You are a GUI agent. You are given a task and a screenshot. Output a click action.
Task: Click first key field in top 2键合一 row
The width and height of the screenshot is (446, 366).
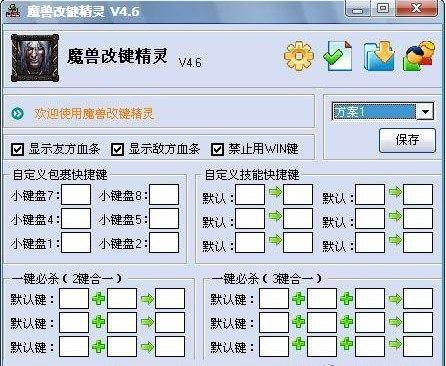(x=74, y=298)
